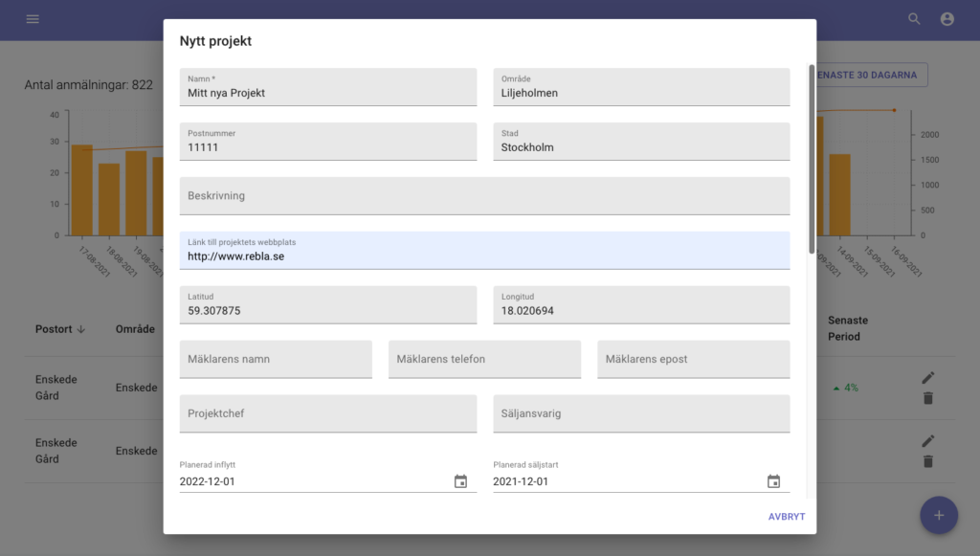This screenshot has width=980, height=556.
Task: Click the Namn input field
Action: [328, 87]
